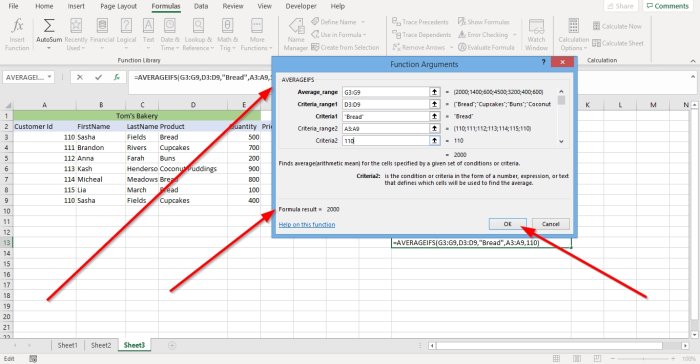Switch to the Data tab
Viewport: 700px width, 364px height.
(201, 6)
